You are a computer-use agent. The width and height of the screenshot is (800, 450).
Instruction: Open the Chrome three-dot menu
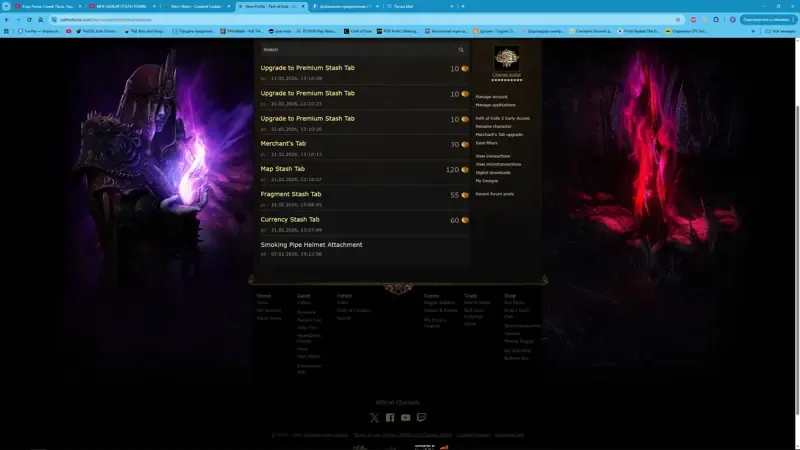[793, 19]
